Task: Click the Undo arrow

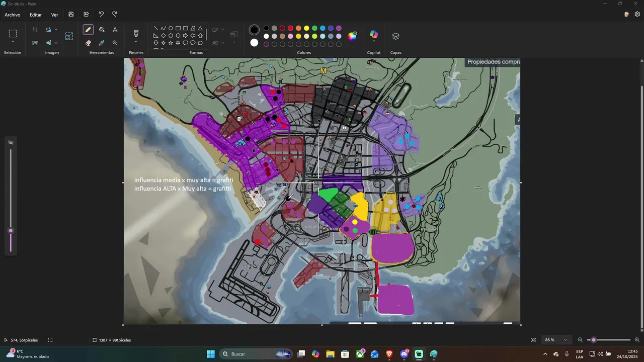Action: pos(101,15)
